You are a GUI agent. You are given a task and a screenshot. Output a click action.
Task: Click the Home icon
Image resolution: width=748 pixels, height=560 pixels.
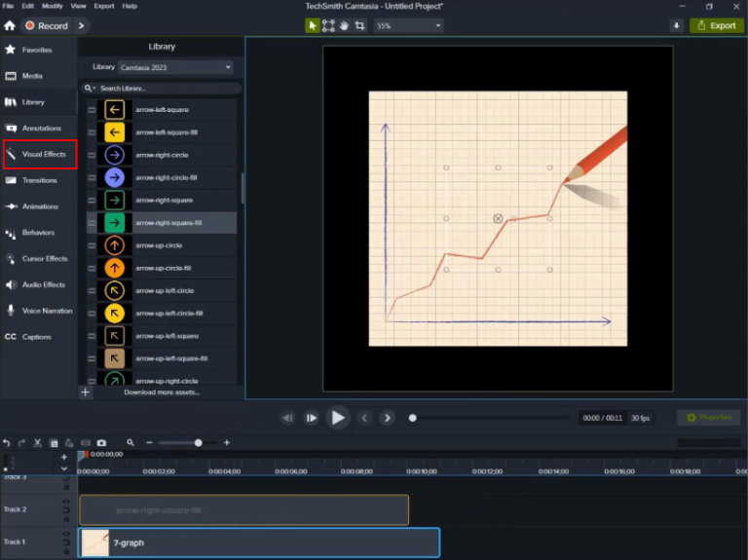(x=10, y=25)
